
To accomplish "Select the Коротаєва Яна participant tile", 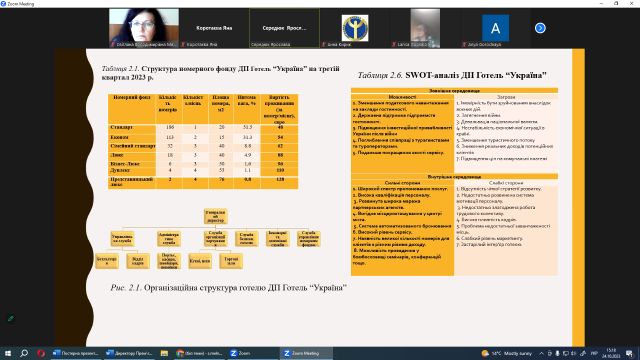I will coord(214,28).
